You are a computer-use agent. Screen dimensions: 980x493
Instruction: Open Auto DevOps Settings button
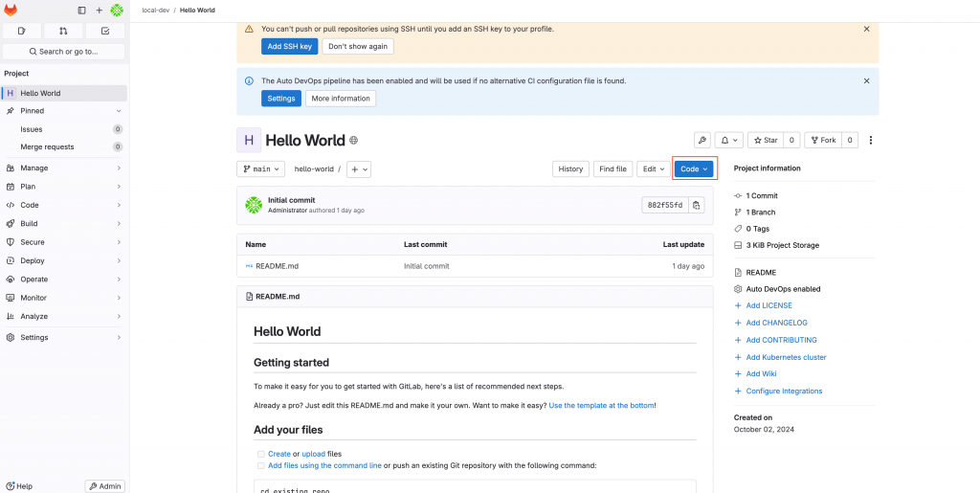pos(281,99)
